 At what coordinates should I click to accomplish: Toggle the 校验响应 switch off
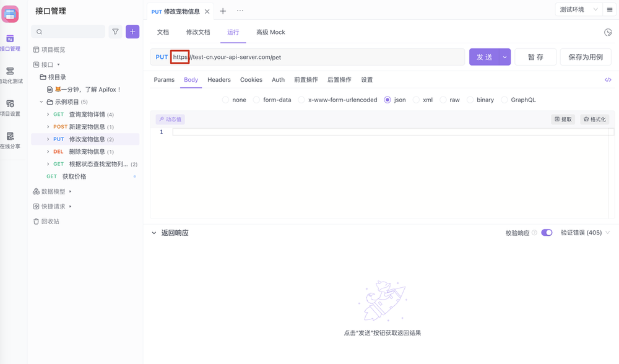tap(545, 233)
